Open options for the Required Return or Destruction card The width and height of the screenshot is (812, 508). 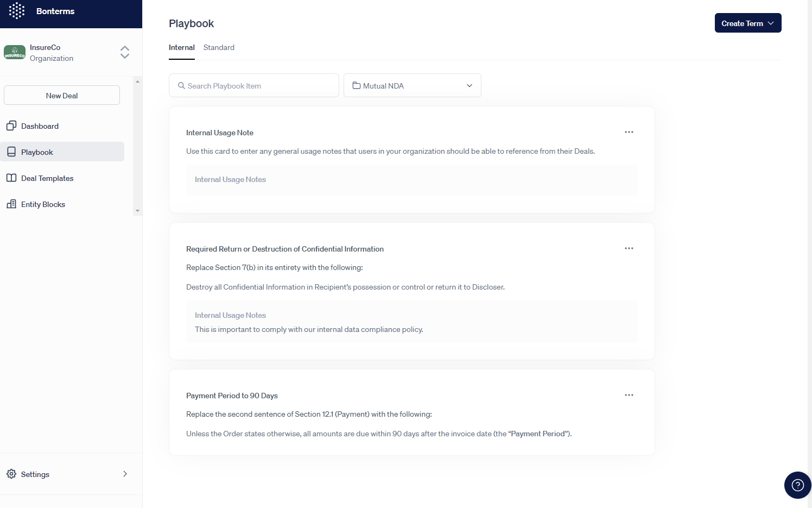(629, 248)
